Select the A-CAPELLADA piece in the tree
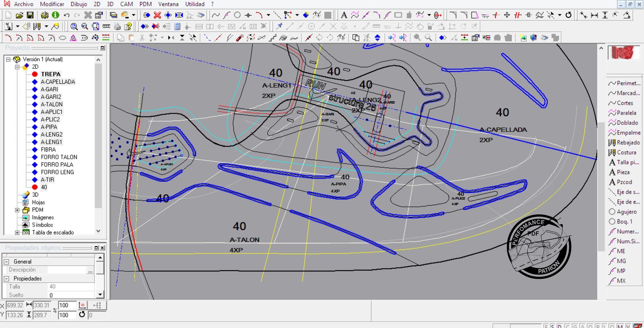Screen dimensions: 644x328 [58, 82]
